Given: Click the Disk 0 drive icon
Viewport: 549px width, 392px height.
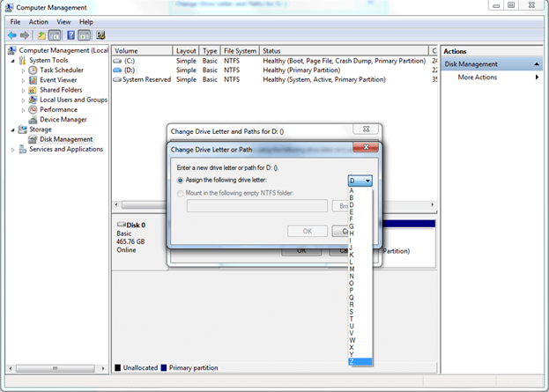Looking at the screenshot, I should [121, 225].
